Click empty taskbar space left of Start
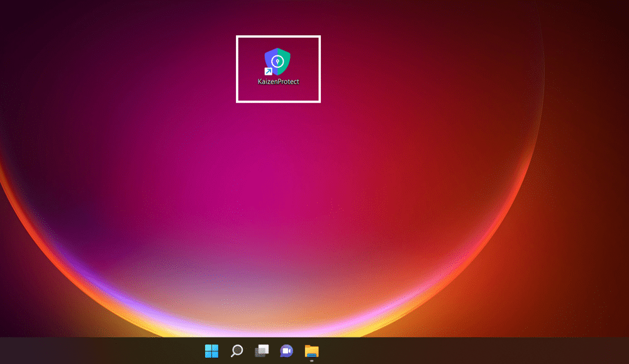Viewport: 629px width, 364px height. click(126, 351)
